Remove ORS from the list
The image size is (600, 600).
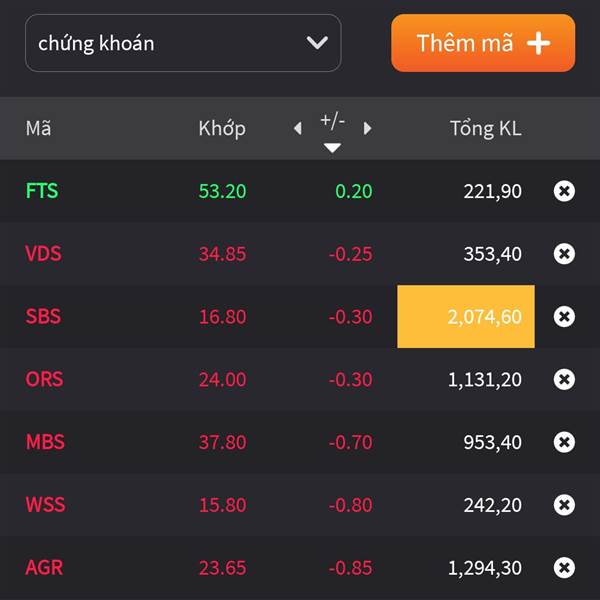[x=564, y=379]
